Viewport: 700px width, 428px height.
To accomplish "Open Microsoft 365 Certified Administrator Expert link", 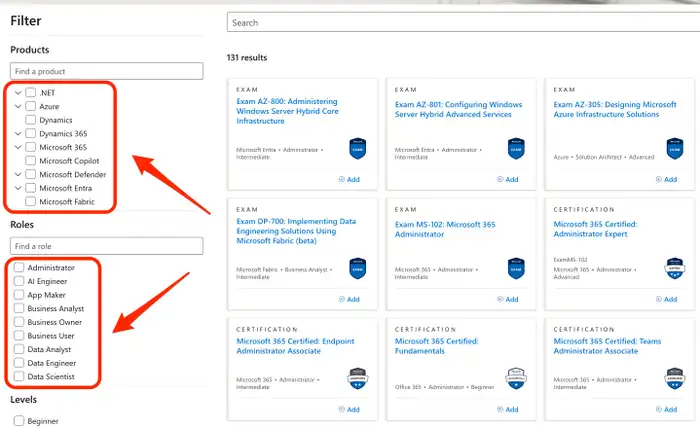I will coord(595,229).
